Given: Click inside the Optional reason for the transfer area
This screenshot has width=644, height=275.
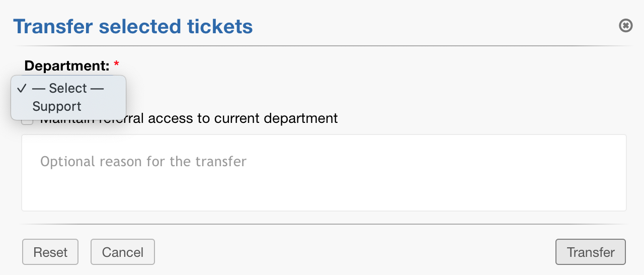Looking at the screenshot, I should [324, 173].
